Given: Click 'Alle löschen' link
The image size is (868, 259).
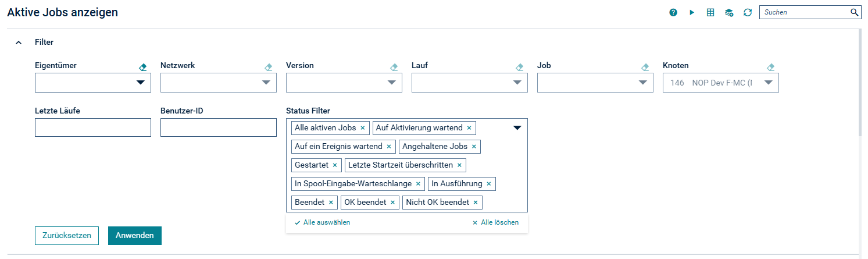Looking at the screenshot, I should pyautogui.click(x=495, y=222).
